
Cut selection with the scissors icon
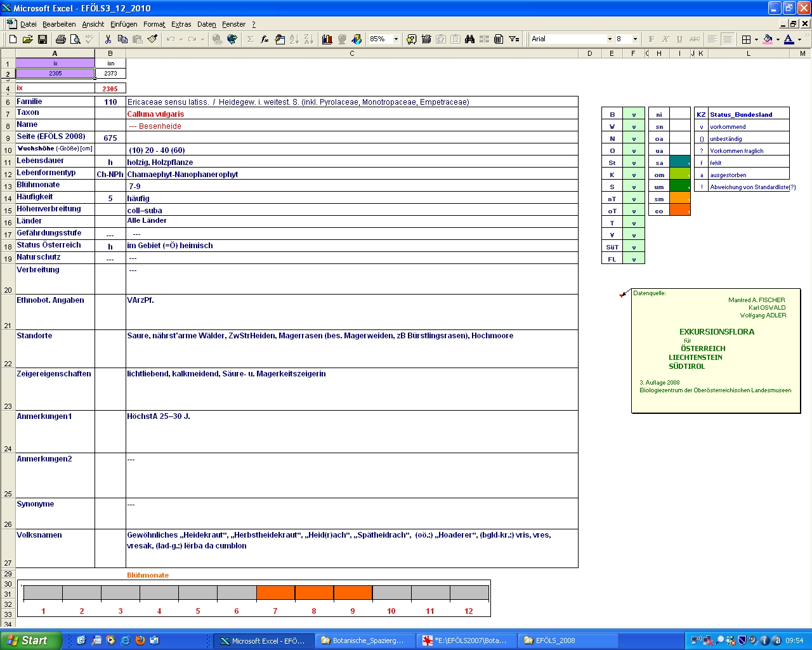tap(108, 39)
